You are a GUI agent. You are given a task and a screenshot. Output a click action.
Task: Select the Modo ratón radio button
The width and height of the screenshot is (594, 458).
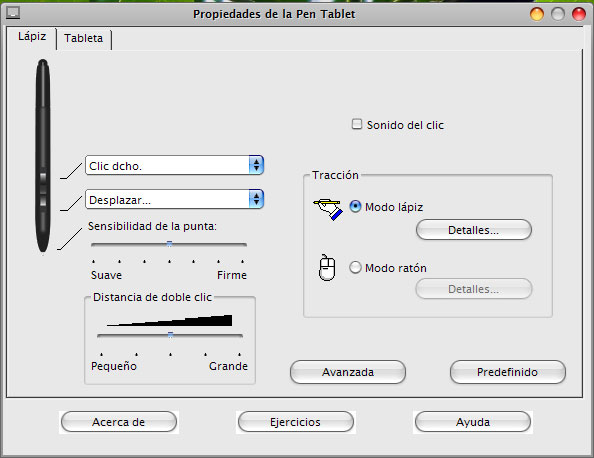coord(355,267)
